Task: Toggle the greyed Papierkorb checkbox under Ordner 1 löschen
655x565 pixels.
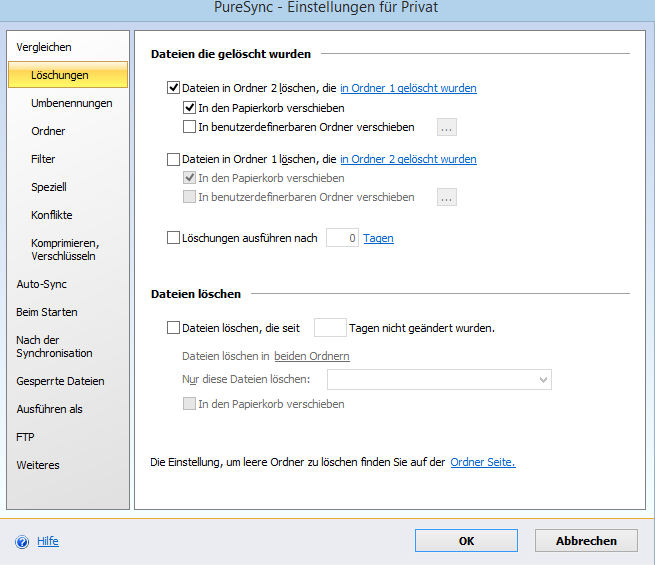Action: [189, 178]
